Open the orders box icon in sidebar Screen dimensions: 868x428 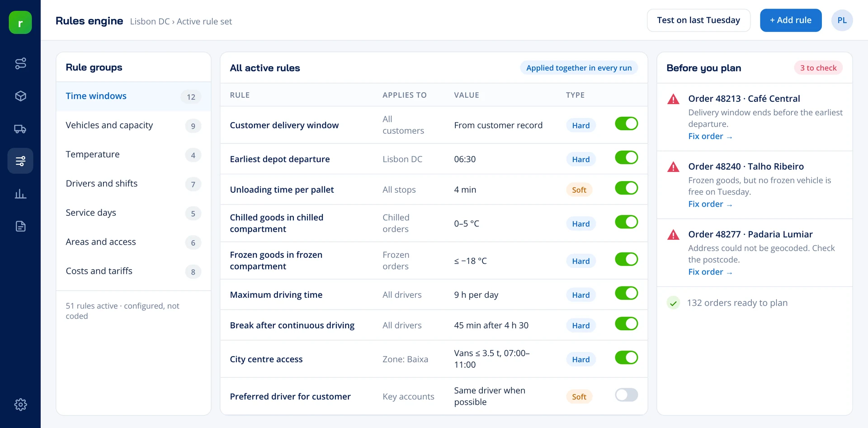pos(20,96)
